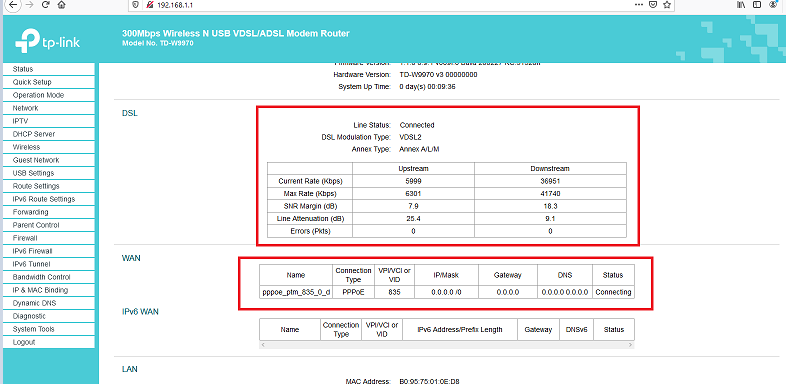Select Operation Mode menu entry
Viewport: 786px width, 384px height.
tap(49, 95)
